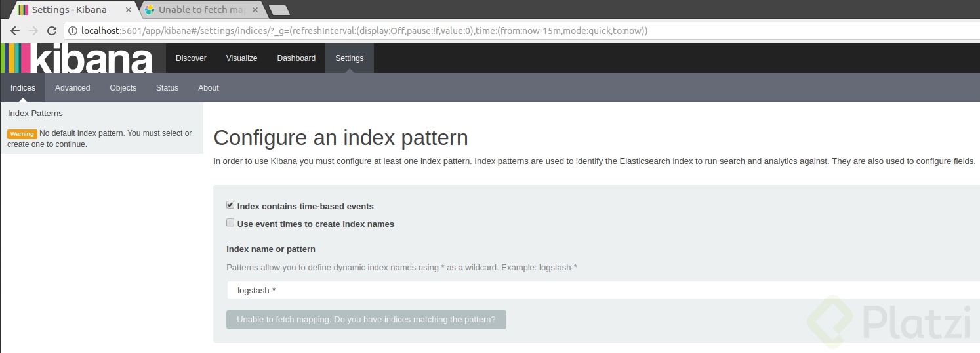Image resolution: width=980 pixels, height=353 pixels.
Task: Open a new browser tab
Action: pyautogui.click(x=279, y=10)
